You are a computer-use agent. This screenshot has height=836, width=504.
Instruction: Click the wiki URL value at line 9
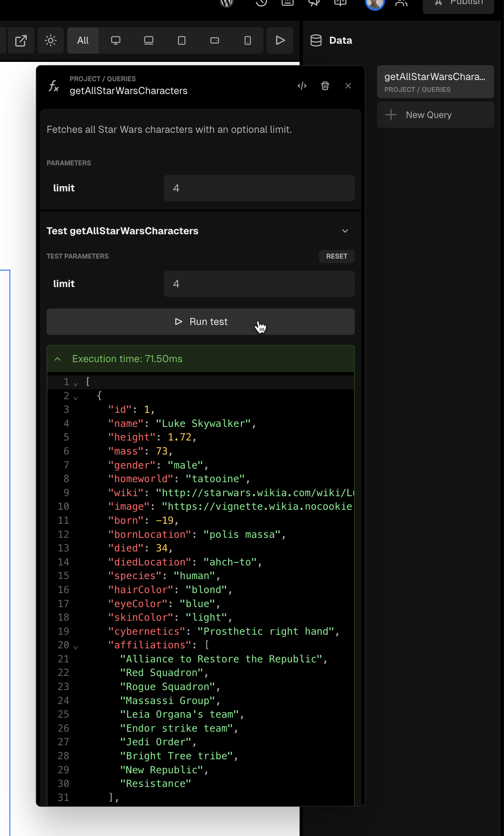point(255,493)
